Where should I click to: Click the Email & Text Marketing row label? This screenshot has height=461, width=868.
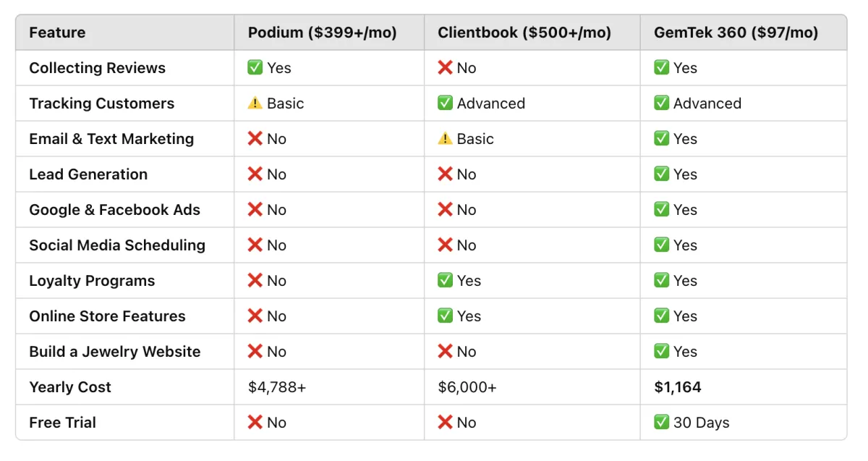111,139
